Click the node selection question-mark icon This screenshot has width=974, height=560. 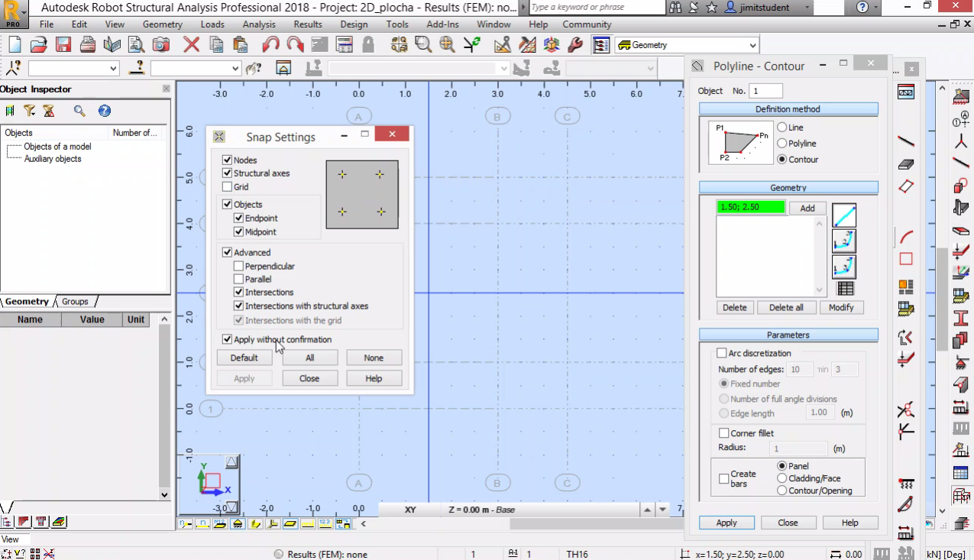point(13,68)
